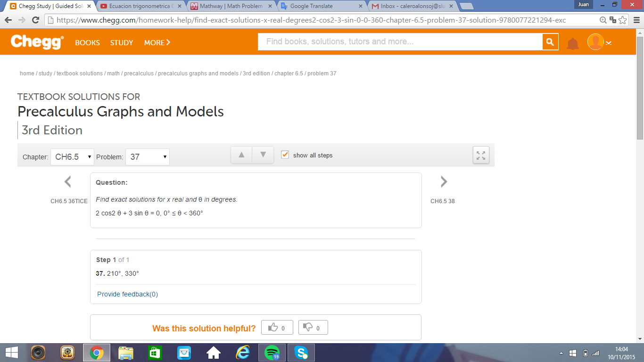Expand the account chevron beside the avatar
644x362 pixels.
pyautogui.click(x=609, y=42)
